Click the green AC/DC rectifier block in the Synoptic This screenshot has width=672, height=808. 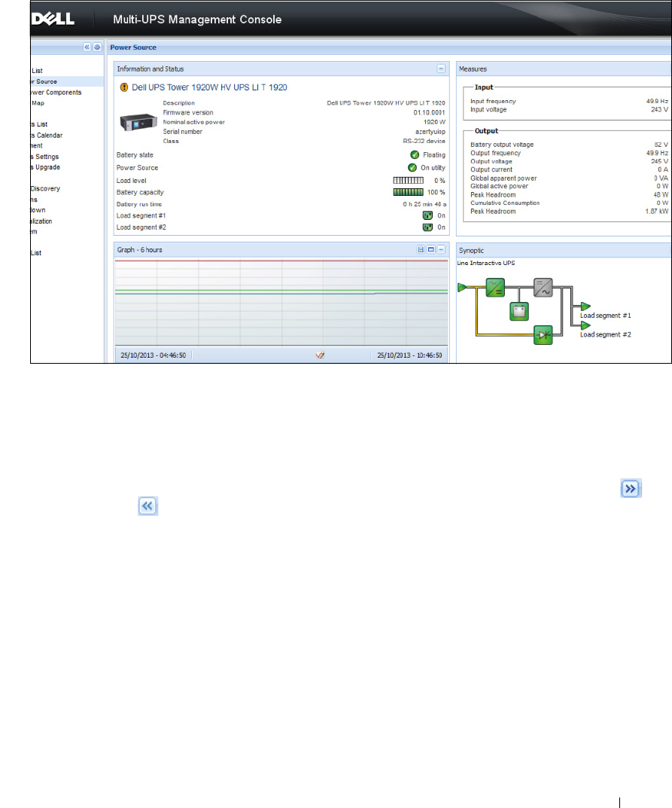pyautogui.click(x=495, y=288)
